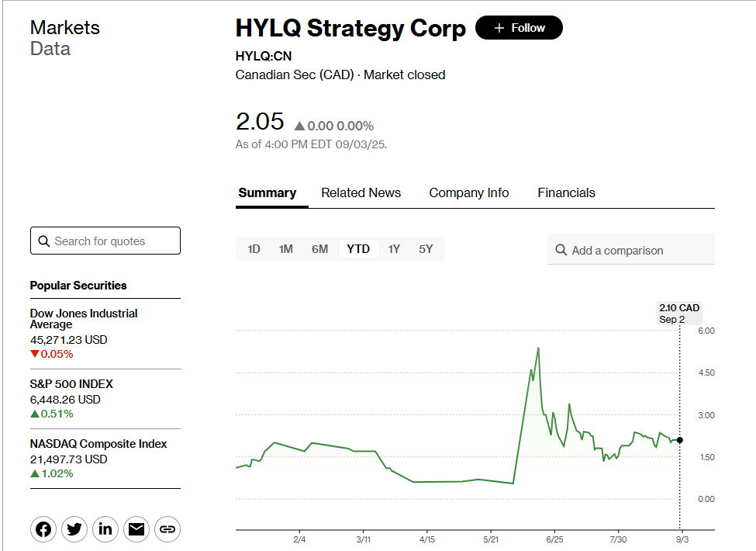Share page via LinkedIn icon
The width and height of the screenshot is (756, 551).
point(105,529)
